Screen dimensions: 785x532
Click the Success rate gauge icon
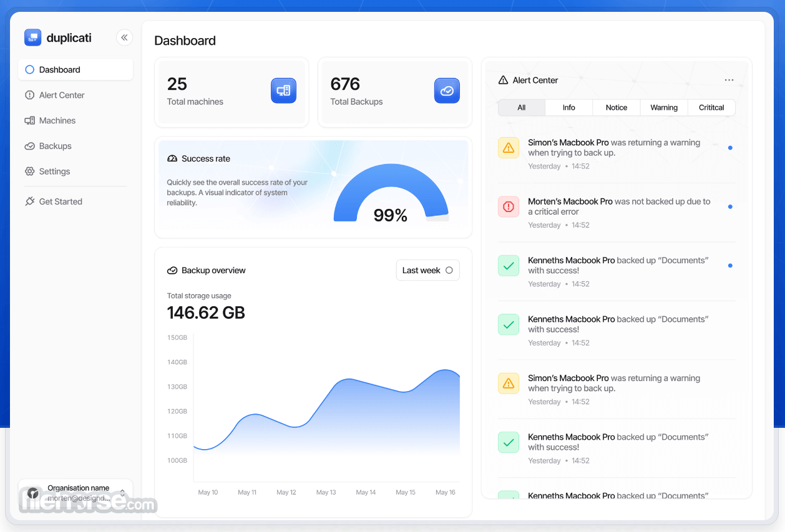pyautogui.click(x=172, y=159)
